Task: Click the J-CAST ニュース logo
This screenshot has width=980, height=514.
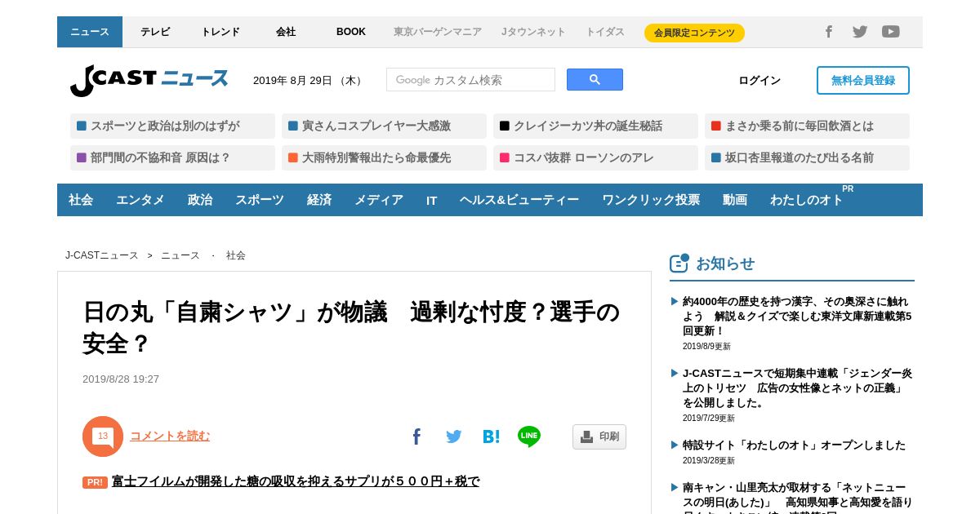Action: click(149, 80)
